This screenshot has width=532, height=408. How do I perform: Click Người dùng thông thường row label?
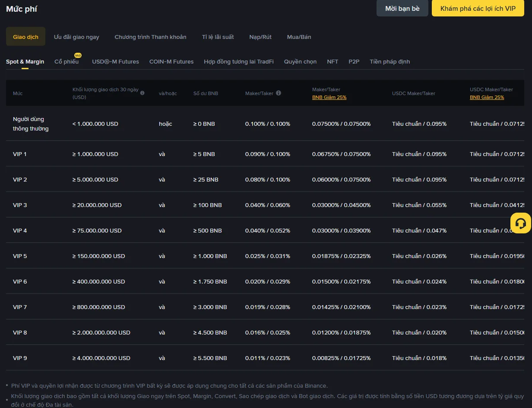point(31,124)
